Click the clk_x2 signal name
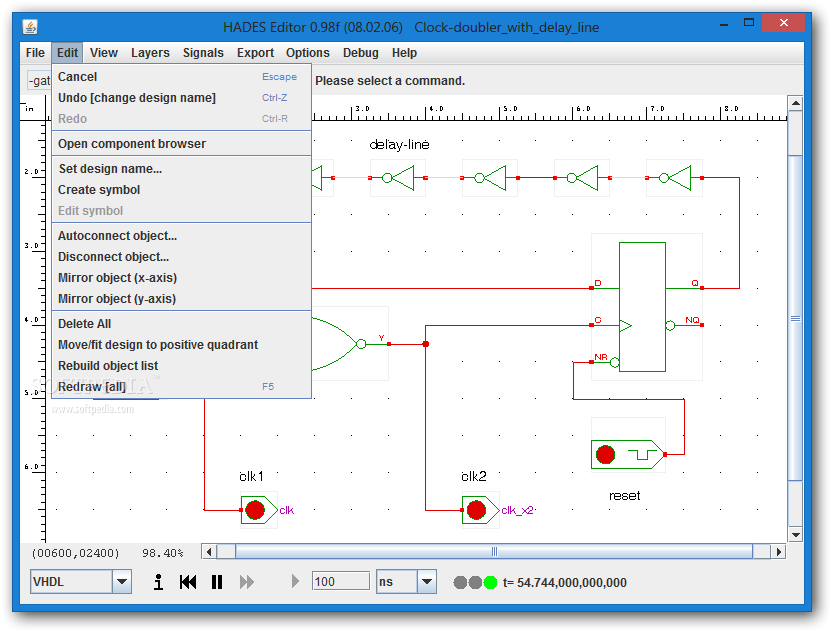The height and width of the screenshot is (632, 832). coord(517,510)
